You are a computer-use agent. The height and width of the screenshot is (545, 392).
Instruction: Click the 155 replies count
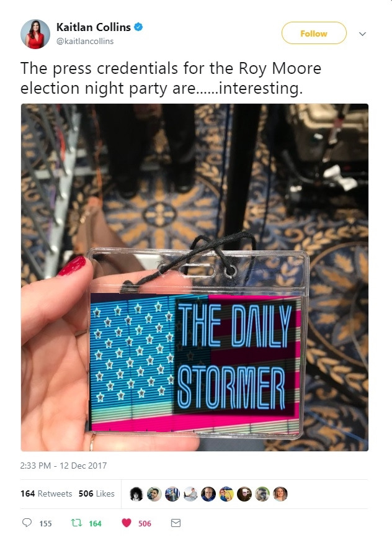click(45, 523)
